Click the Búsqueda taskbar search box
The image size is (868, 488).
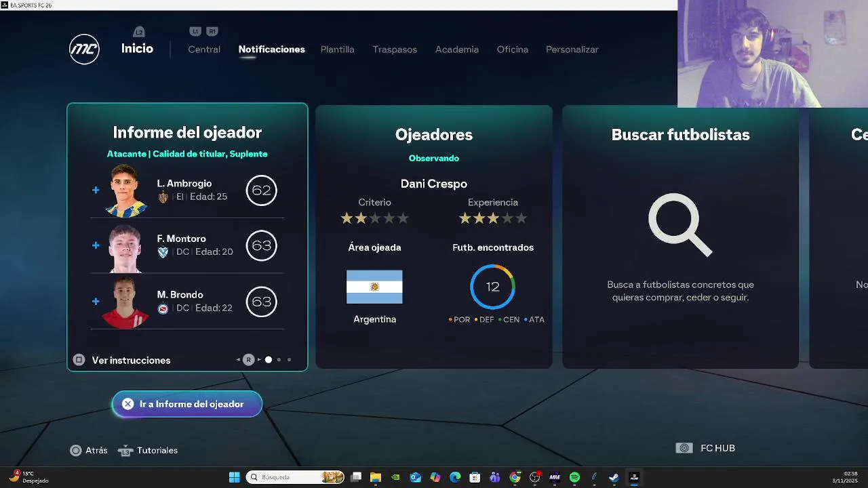295,477
